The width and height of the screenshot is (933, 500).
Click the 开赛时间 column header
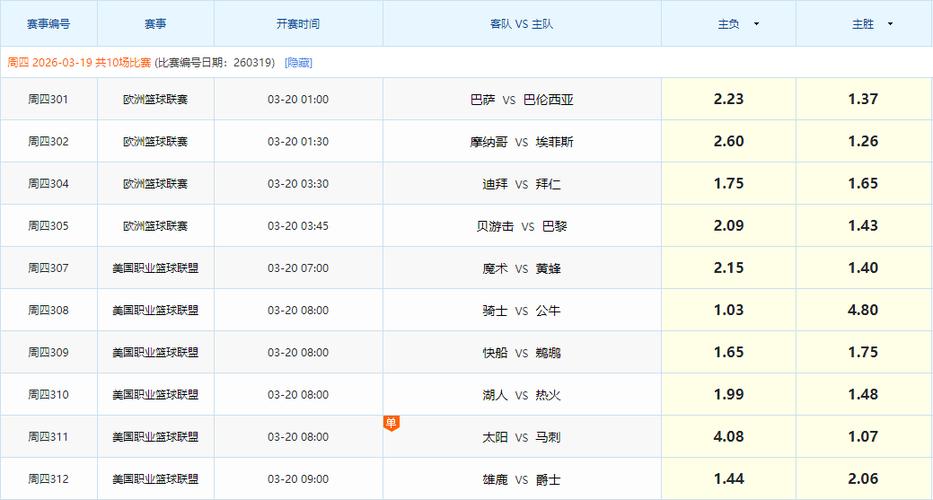[298, 24]
